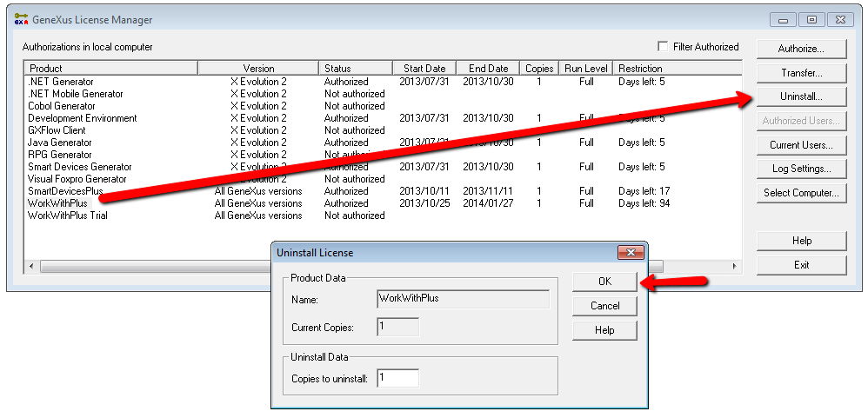The width and height of the screenshot is (868, 418).
Task: Select the Visual Foxpro Generator row
Action: click(383, 179)
